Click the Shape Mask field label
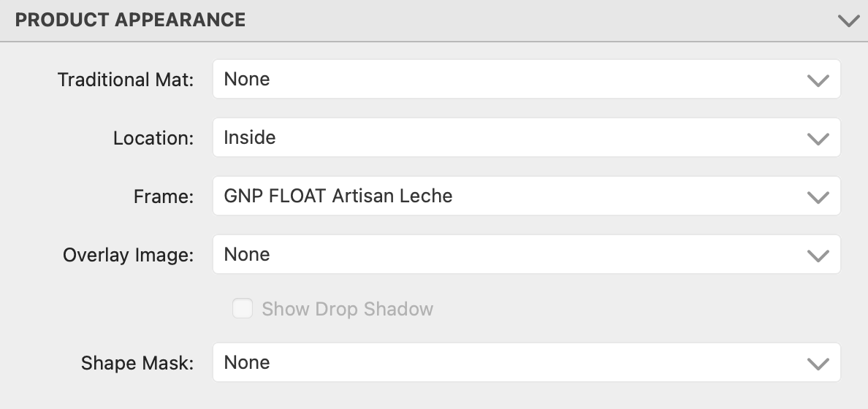 click(137, 363)
